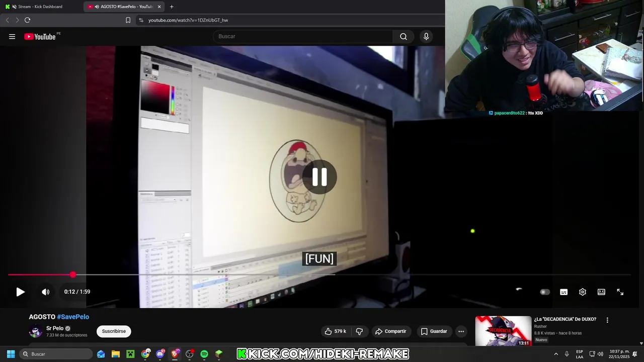The height and width of the screenshot is (362, 644).
Task: Open Discord from taskbar
Action: tap(160, 354)
